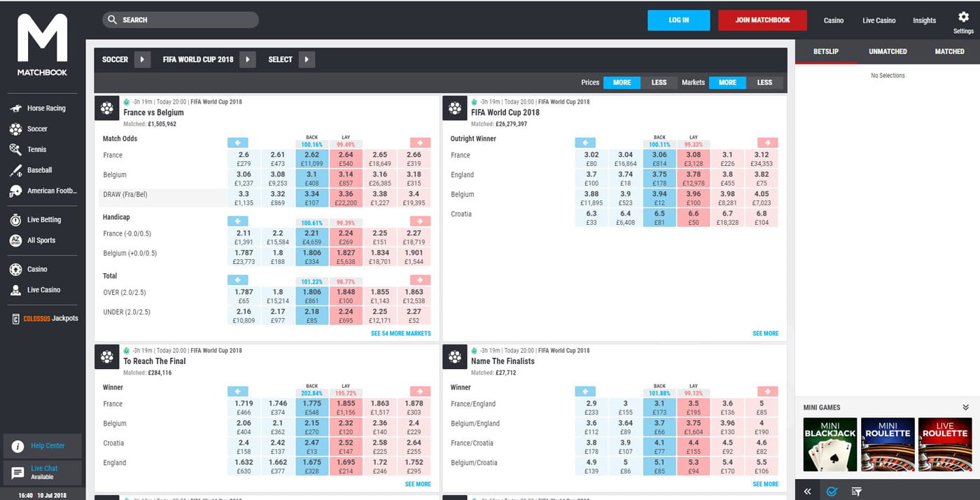The image size is (980, 500).
Task: Click the Live Chat Available button
Action: coord(43,473)
